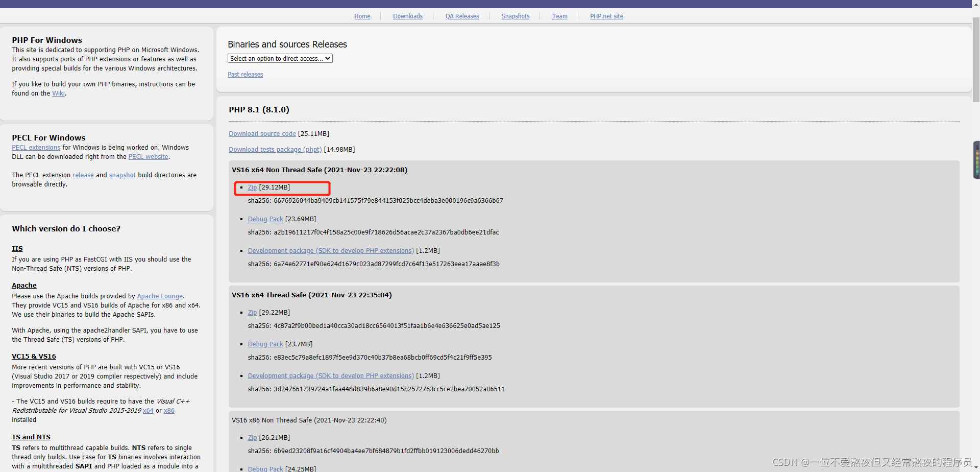Open Development package link under x64 Thread Safe
The height and width of the screenshot is (472, 980).
click(x=331, y=376)
